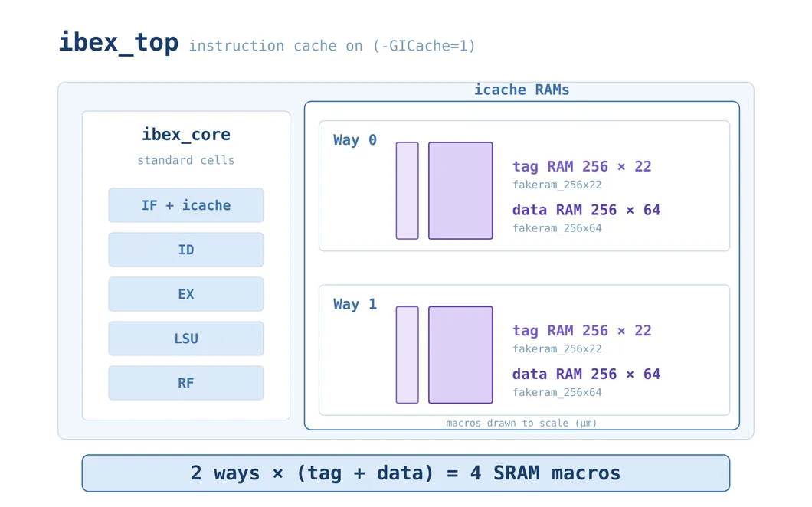Screen dimensions: 812x507
Task: Select the RF block
Action: click(x=186, y=383)
